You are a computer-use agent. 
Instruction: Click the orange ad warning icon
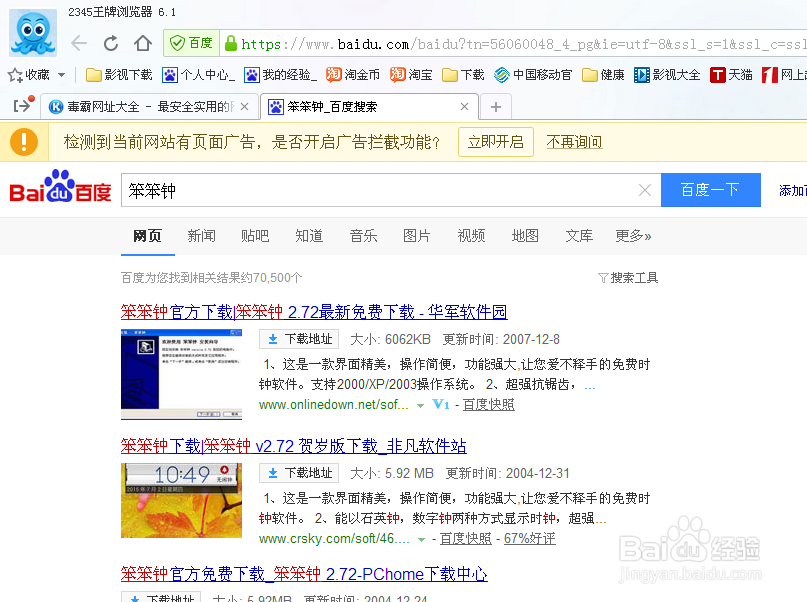(24, 142)
